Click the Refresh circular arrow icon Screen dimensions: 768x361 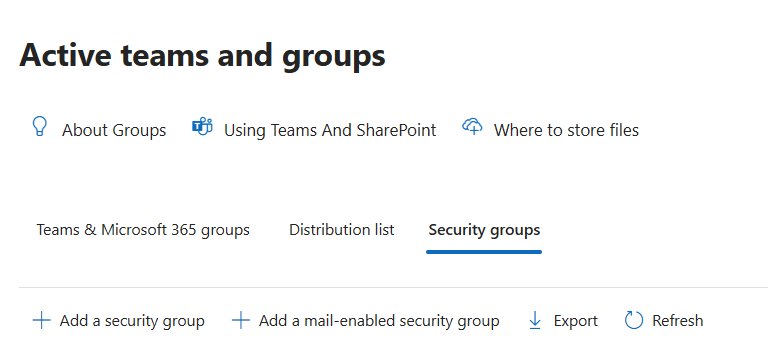(634, 320)
